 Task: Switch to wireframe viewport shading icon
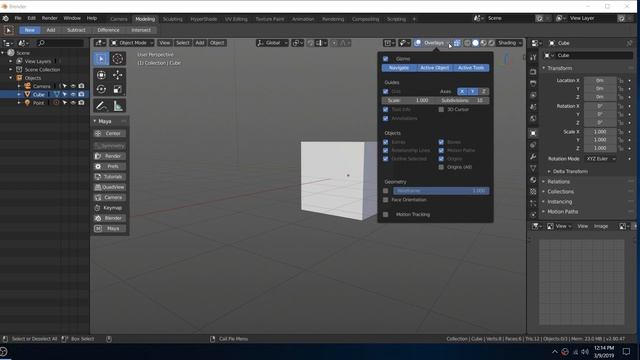[467, 43]
